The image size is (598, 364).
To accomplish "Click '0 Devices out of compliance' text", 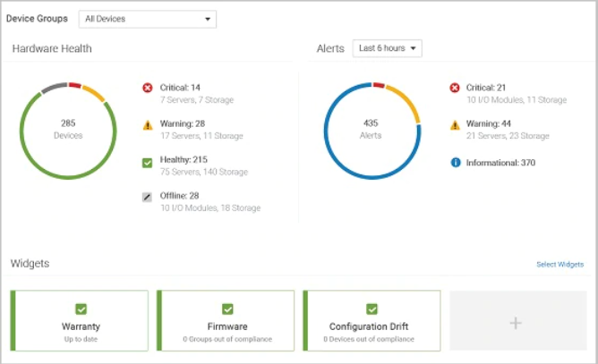I will click(x=369, y=339).
